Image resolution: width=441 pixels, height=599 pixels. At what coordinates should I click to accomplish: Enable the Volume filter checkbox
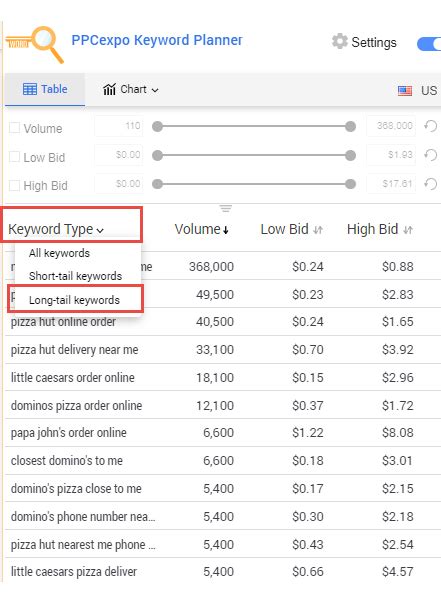15,128
